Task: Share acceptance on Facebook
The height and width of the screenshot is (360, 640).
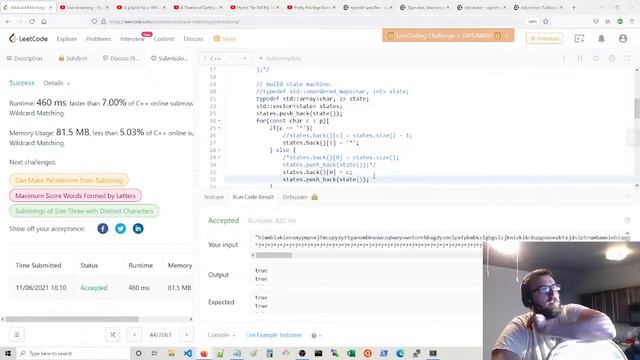Action: tap(103, 229)
